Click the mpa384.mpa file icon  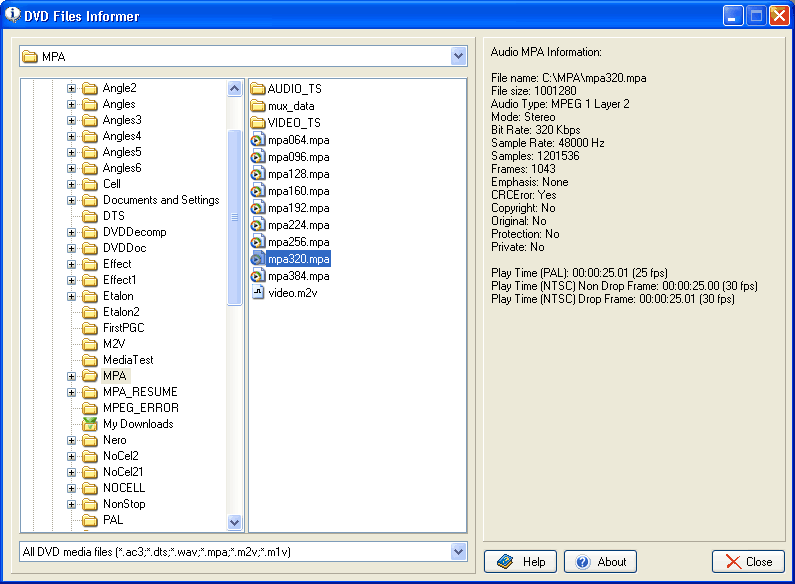pyautogui.click(x=257, y=276)
